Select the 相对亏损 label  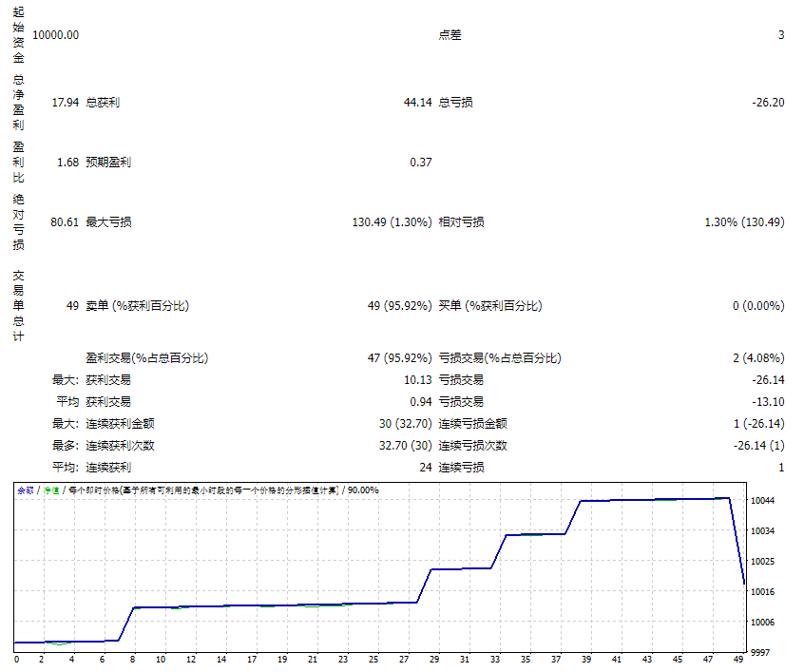tap(461, 222)
